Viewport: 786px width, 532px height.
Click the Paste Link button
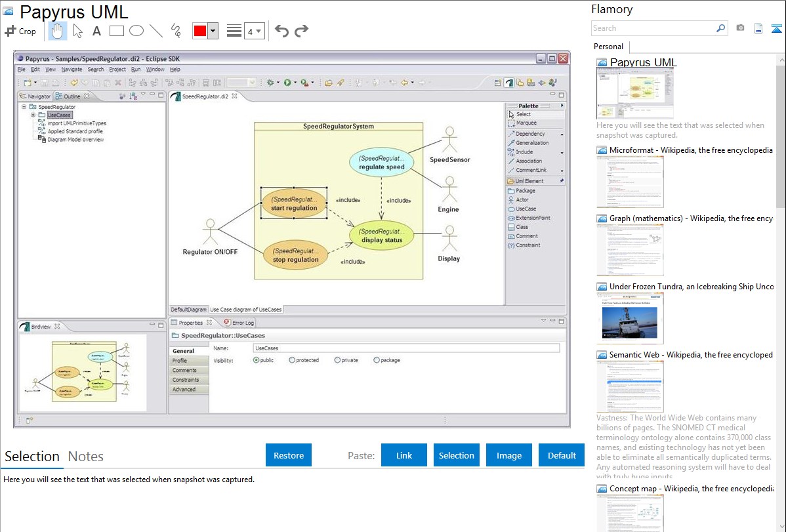pyautogui.click(x=404, y=455)
